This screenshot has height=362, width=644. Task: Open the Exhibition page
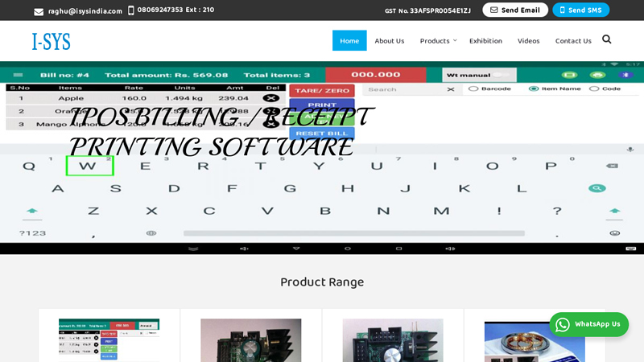coord(485,41)
